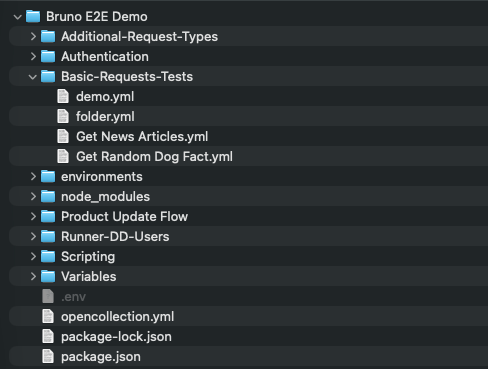The width and height of the screenshot is (488, 369).
Task: Select the Get News Articles.yml name
Action: click(x=142, y=137)
